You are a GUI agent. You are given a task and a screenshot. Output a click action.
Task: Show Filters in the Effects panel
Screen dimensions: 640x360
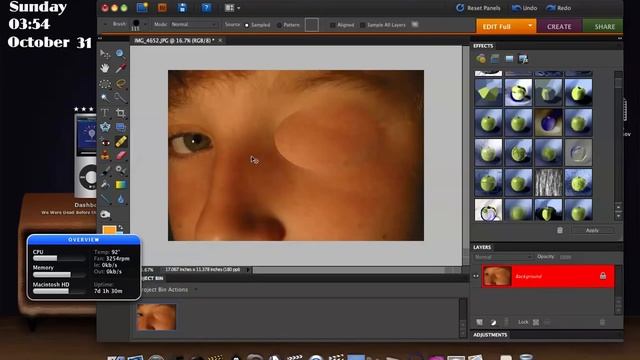pos(480,59)
